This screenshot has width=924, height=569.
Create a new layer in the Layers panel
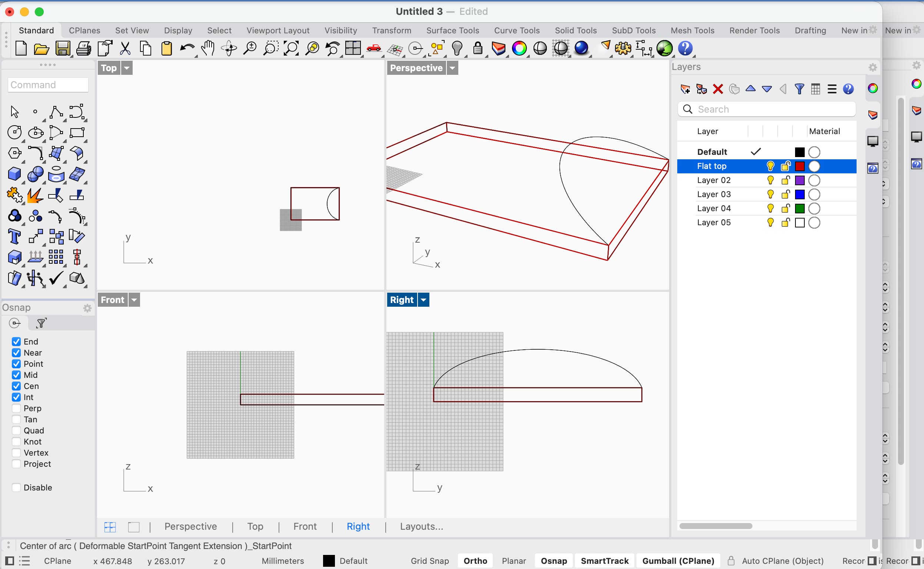(685, 89)
